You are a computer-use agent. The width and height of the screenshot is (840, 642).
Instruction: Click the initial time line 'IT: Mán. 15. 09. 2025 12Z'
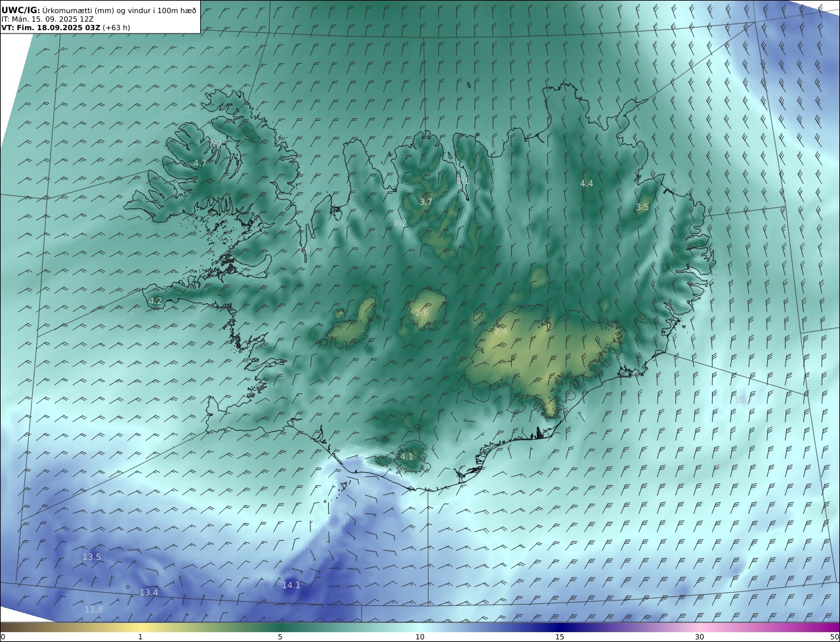pos(47,19)
